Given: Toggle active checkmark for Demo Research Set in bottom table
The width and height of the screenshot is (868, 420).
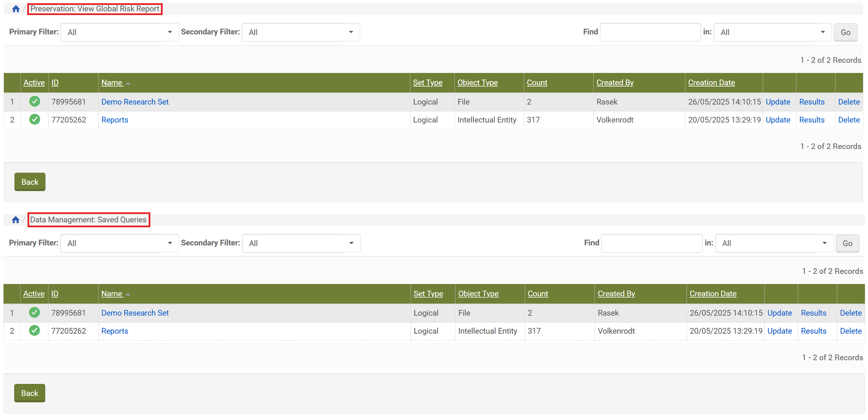Looking at the screenshot, I should [x=34, y=313].
